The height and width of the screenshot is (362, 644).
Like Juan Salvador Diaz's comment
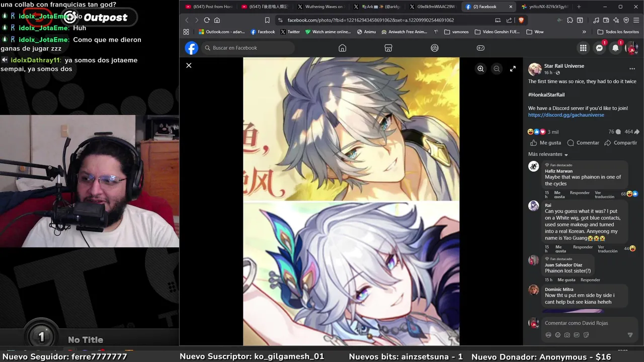pos(566,280)
